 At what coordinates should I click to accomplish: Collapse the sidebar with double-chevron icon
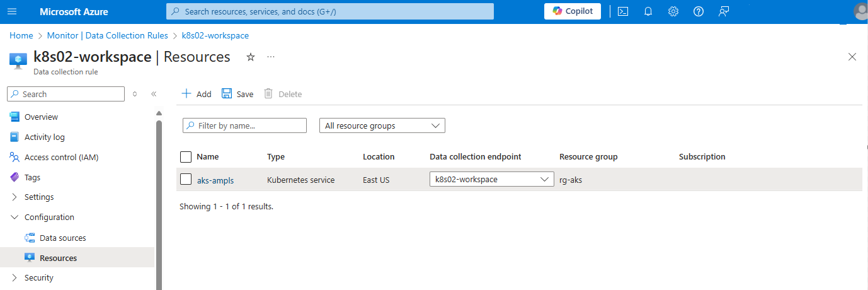[x=154, y=94]
